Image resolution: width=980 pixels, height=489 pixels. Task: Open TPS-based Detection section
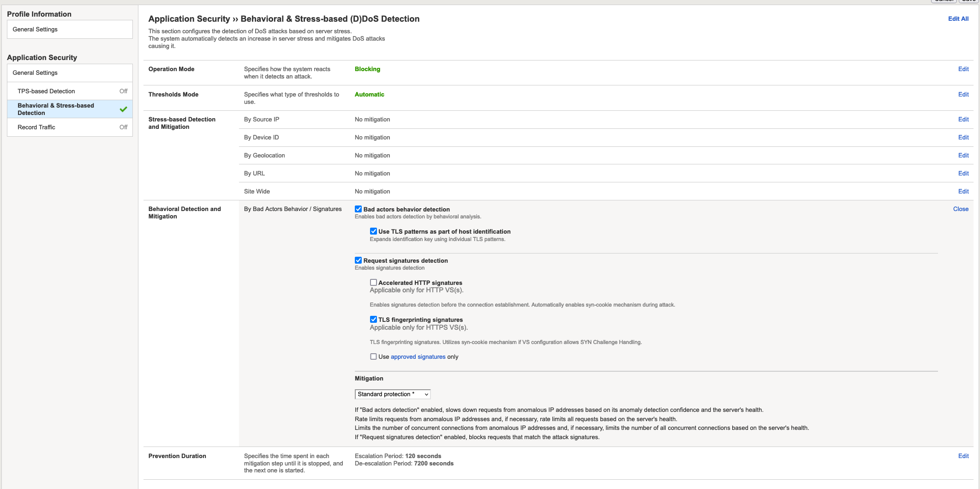[46, 91]
